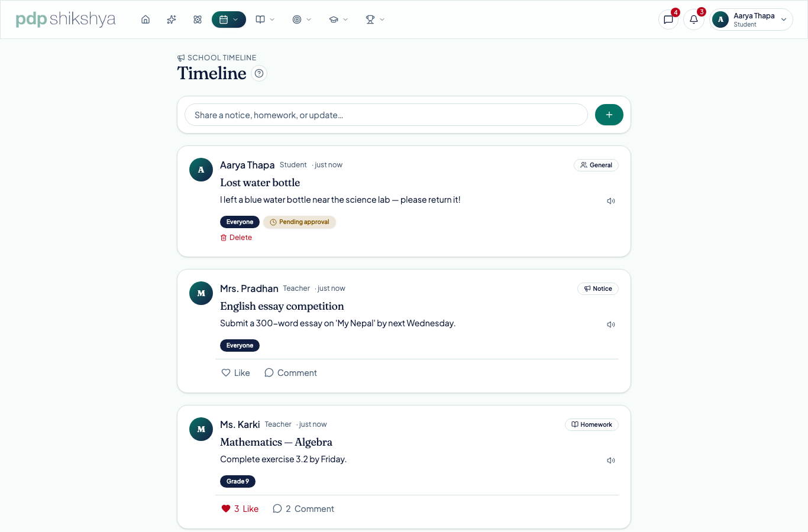Comment on the English essay competition post
Viewport: 808px width, 532px height.
tap(290, 373)
